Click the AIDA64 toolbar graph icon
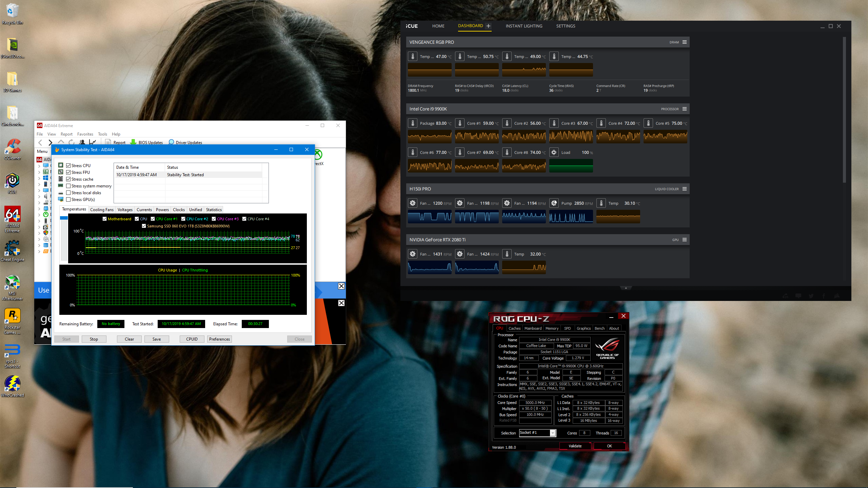The height and width of the screenshot is (488, 868). pyautogui.click(x=92, y=142)
